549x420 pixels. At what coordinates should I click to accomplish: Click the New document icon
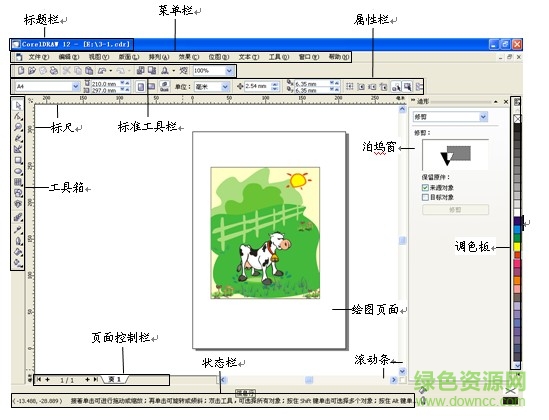click(x=21, y=71)
